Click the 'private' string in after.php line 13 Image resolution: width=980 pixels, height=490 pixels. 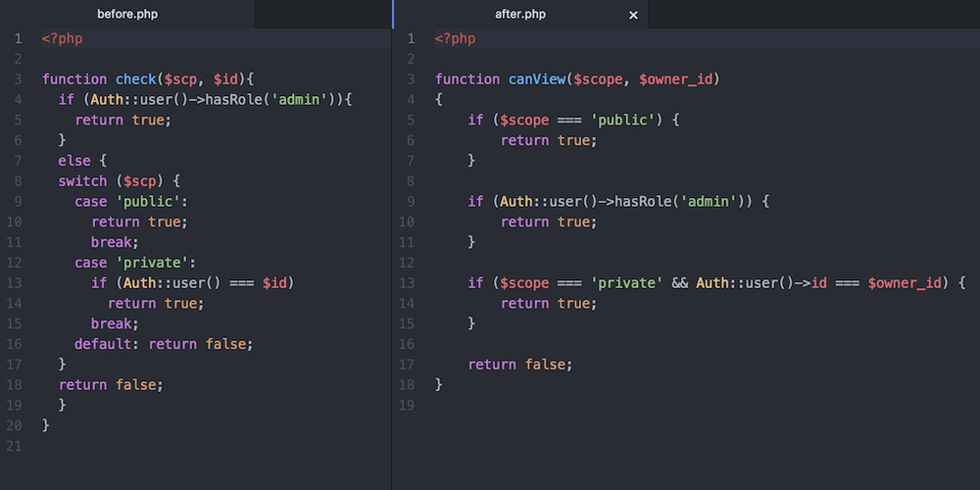click(x=627, y=283)
